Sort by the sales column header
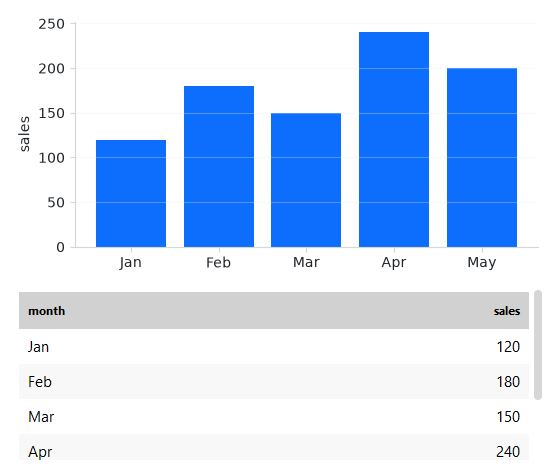The image size is (556, 476). click(x=507, y=311)
